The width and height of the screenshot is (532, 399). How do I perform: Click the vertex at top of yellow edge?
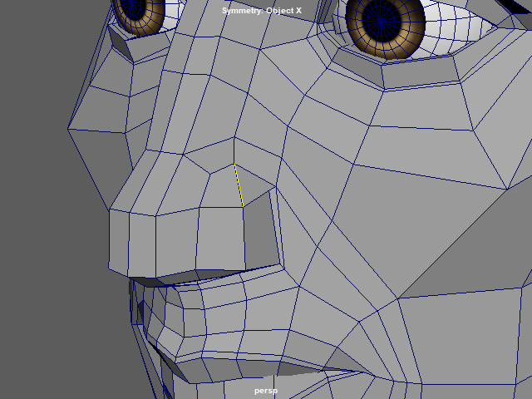[234, 164]
